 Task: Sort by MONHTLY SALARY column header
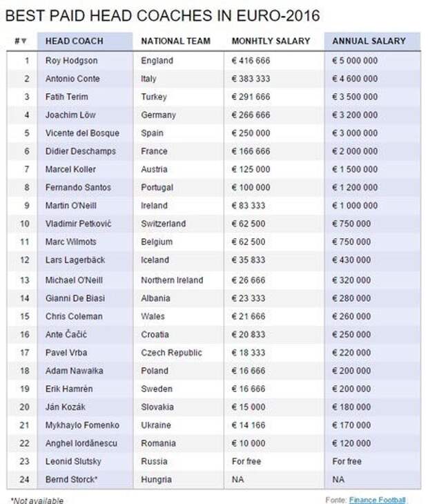[x=271, y=41]
